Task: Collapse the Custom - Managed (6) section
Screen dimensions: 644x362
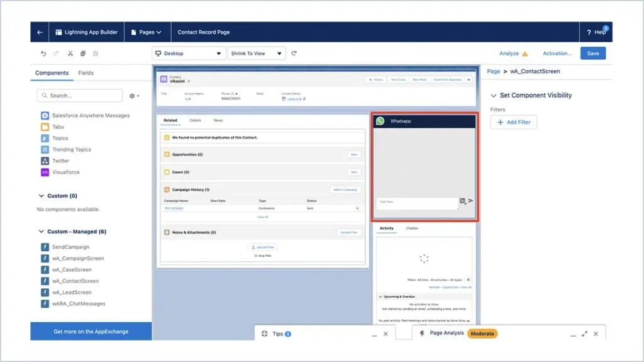Action: (x=41, y=232)
